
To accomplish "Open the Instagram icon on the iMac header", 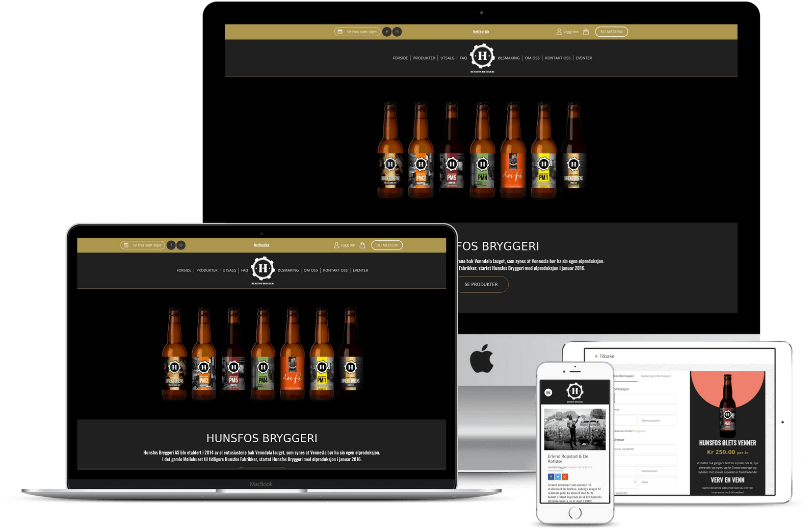I will click(397, 32).
